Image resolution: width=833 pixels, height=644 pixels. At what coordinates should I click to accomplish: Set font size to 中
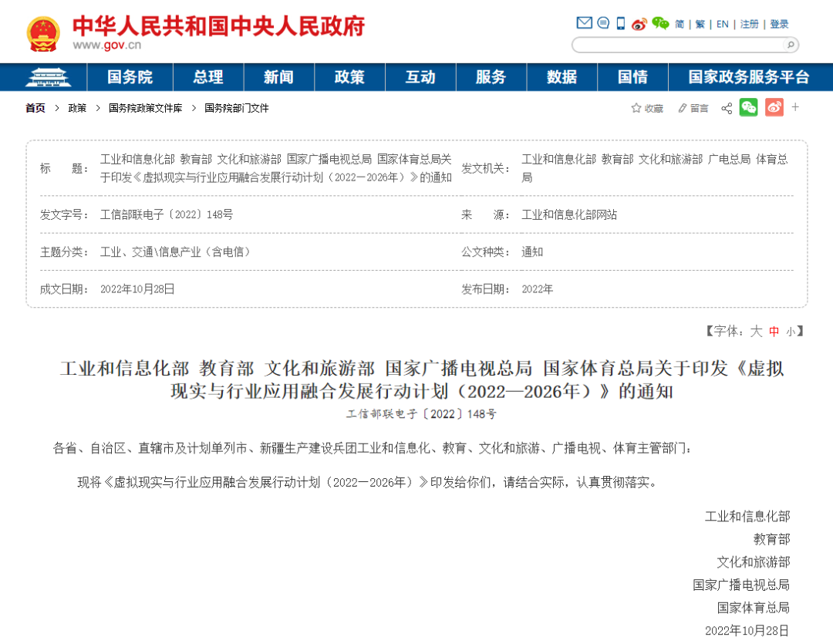[774, 332]
